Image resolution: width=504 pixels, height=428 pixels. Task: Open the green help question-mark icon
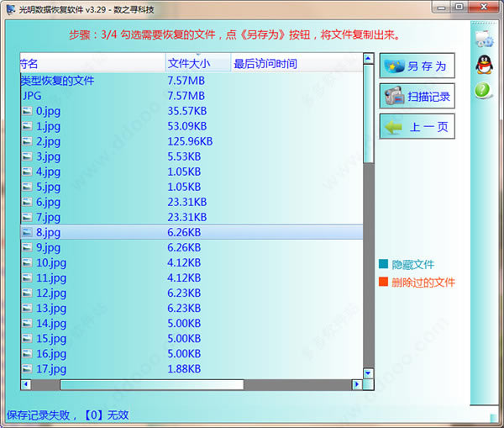click(483, 91)
